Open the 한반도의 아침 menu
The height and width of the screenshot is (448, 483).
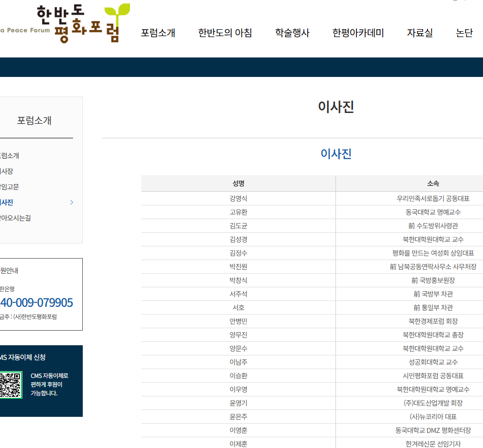[225, 33]
